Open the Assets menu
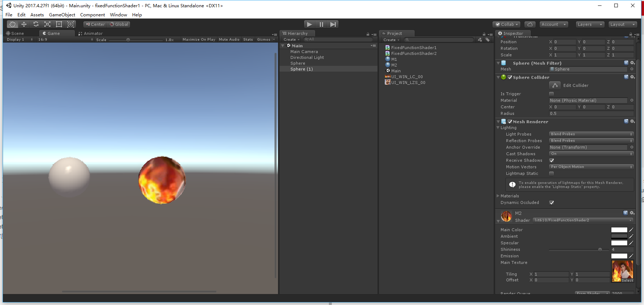 pos(37,15)
